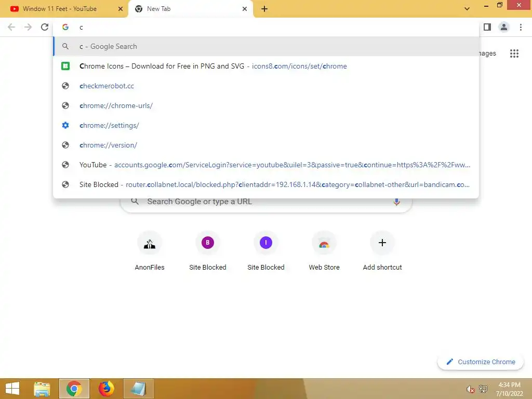The height and width of the screenshot is (399, 532).
Task: Choose the Chrome Icons icons8 suggestion
Action: 266,66
